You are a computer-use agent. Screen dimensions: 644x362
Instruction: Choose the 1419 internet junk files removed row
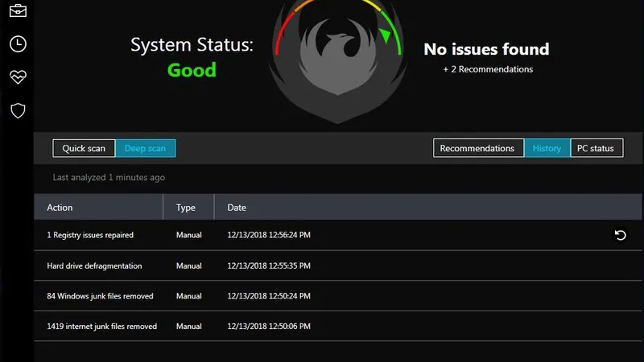pyautogui.click(x=101, y=327)
